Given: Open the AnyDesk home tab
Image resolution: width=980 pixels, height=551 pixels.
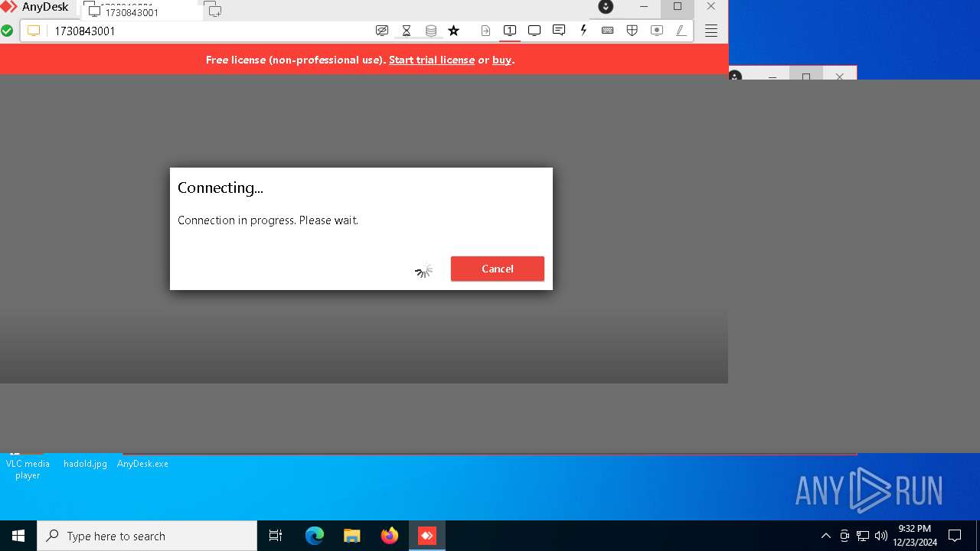Looking at the screenshot, I should pyautogui.click(x=36, y=8).
